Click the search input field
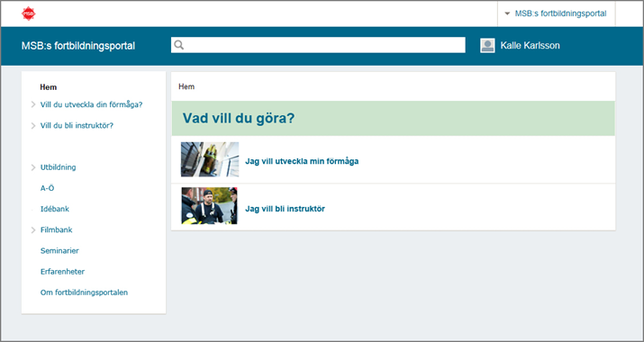This screenshot has width=644, height=342. 318,45
